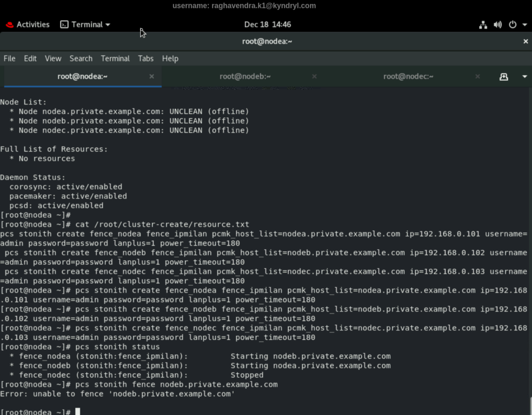Click 'pacemaker: active/enabled' line

click(68, 196)
